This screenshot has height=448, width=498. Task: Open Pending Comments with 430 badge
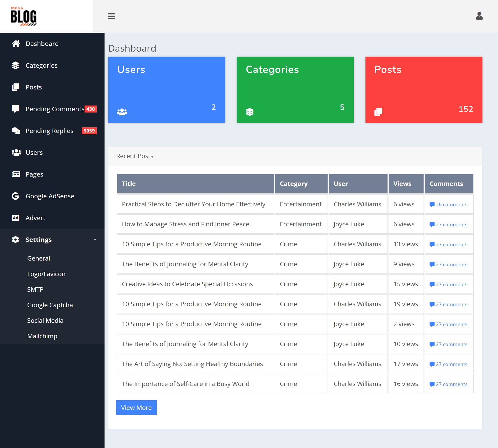(x=55, y=109)
